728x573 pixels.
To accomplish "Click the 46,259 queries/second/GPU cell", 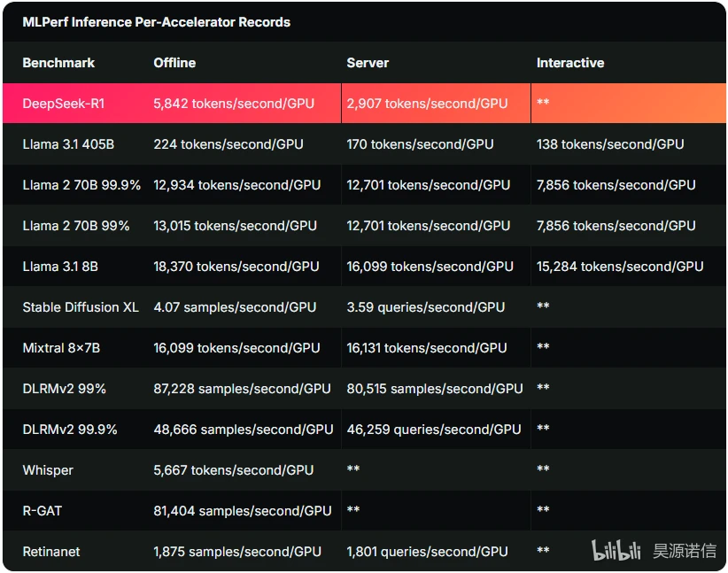I will pyautogui.click(x=434, y=430).
